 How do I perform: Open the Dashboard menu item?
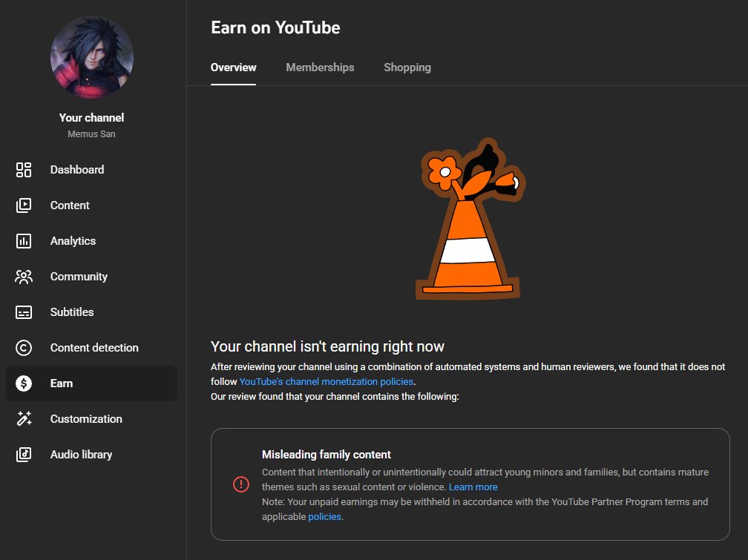coord(91,170)
